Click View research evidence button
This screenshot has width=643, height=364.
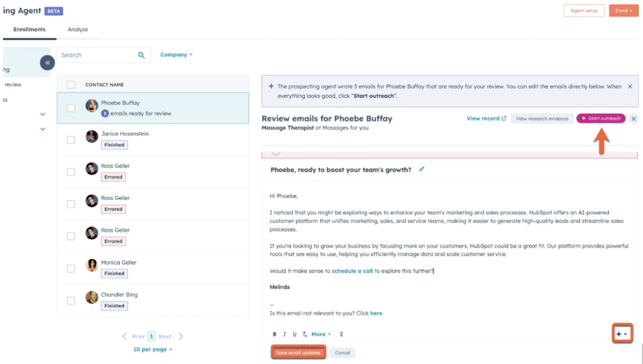[x=542, y=119]
